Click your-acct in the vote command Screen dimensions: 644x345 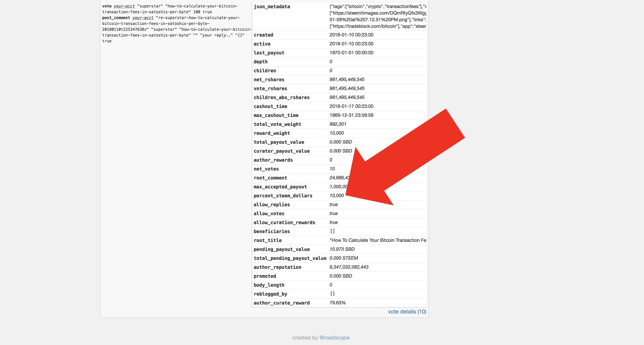coord(124,6)
